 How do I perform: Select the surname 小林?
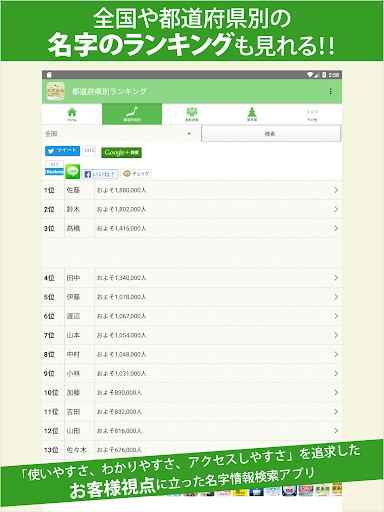(73, 373)
